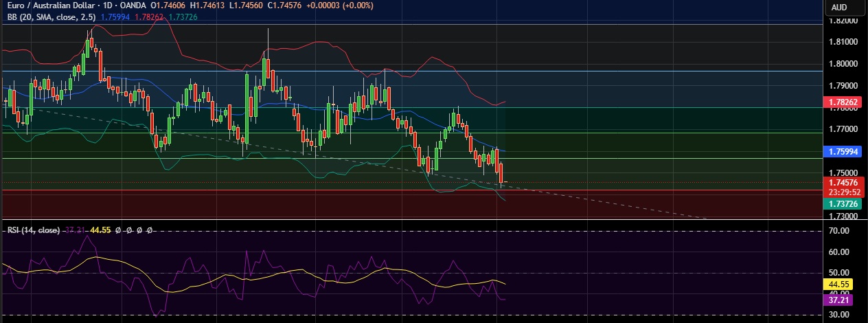Click the blue 1.75994 basis price label

844,152
